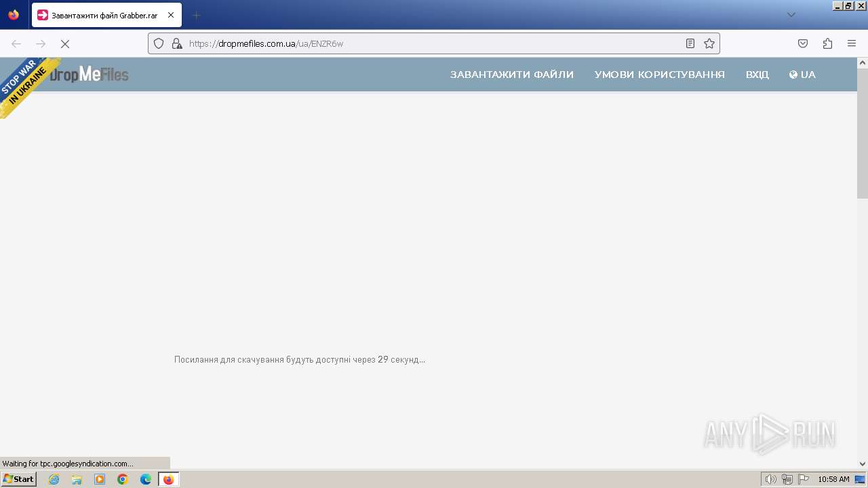Open УМОВИ КОРИСТУВАННЯ page
868x488 pixels.
(660, 75)
